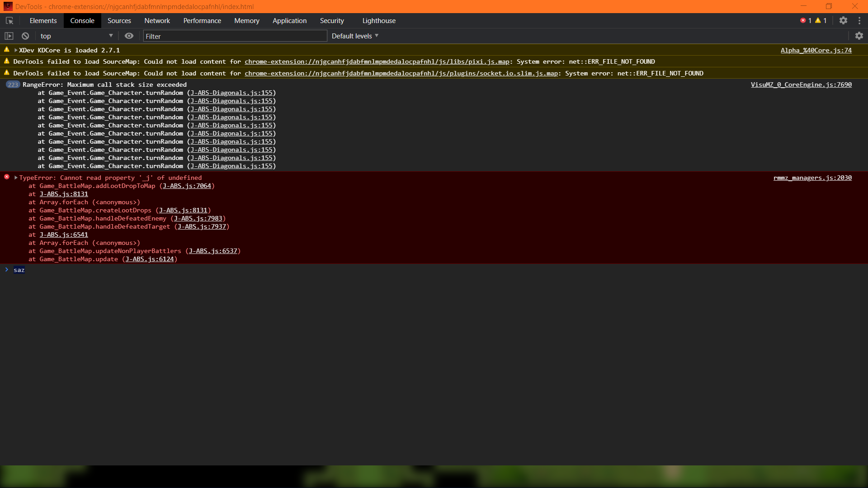Open the socket.io.slim.js.map URL link

point(401,73)
